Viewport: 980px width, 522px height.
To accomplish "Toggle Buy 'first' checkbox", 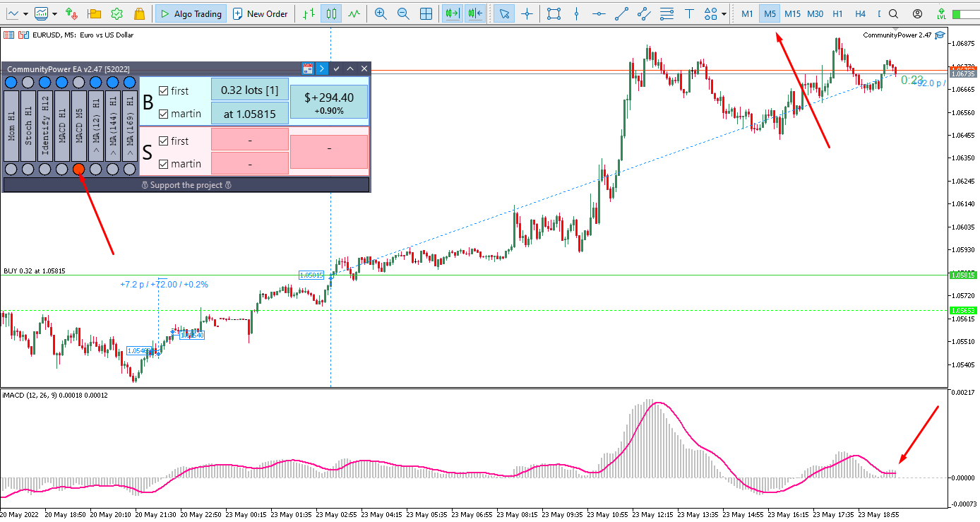I will point(164,90).
